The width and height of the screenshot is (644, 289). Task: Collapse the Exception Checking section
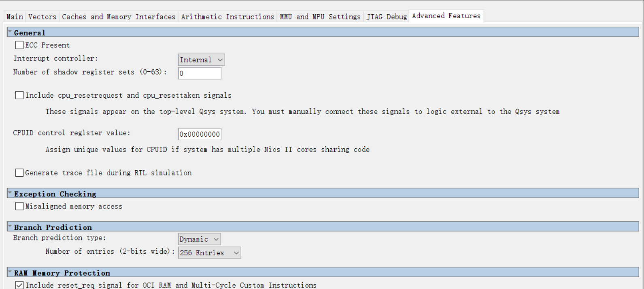pos(10,193)
